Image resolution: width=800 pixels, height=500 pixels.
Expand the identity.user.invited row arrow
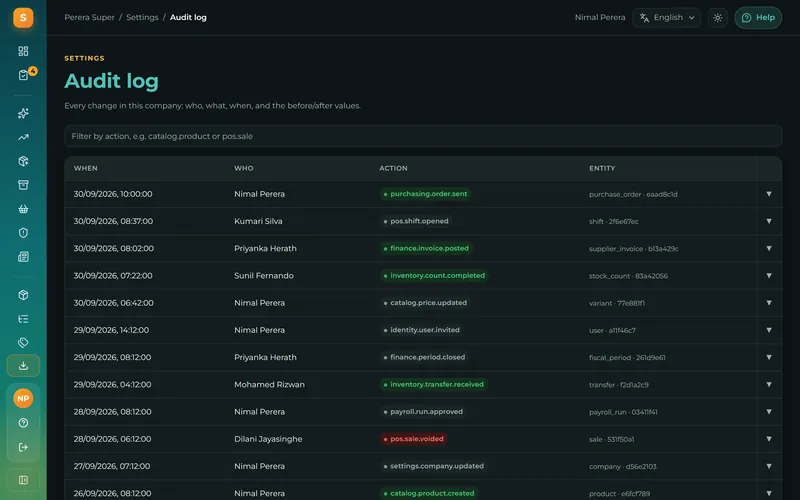[x=768, y=330]
